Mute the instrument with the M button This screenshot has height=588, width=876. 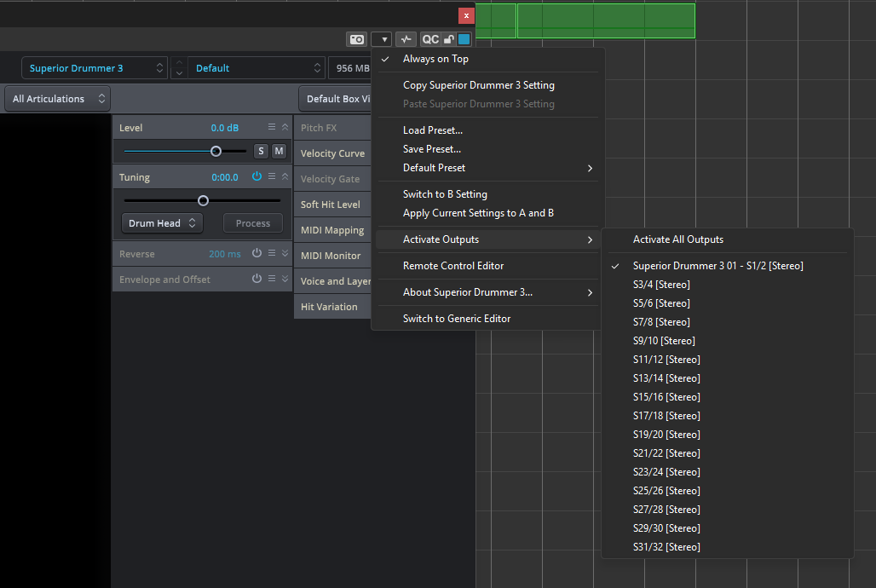279,151
